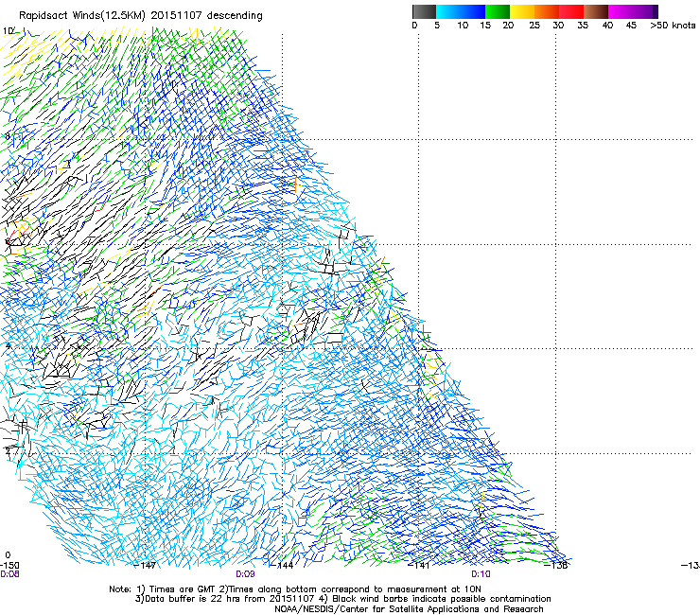
Task: Click the 'Note: 1) Times are GMT' footnote line
Action: tap(294, 589)
